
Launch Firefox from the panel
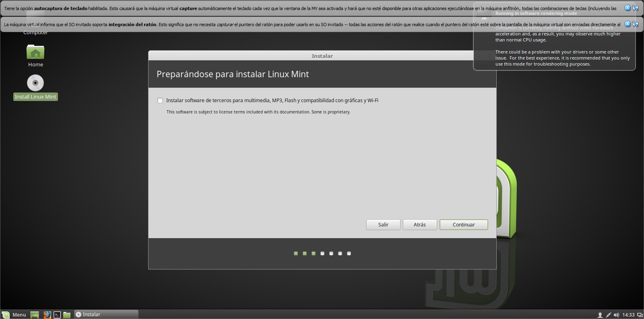point(47,315)
